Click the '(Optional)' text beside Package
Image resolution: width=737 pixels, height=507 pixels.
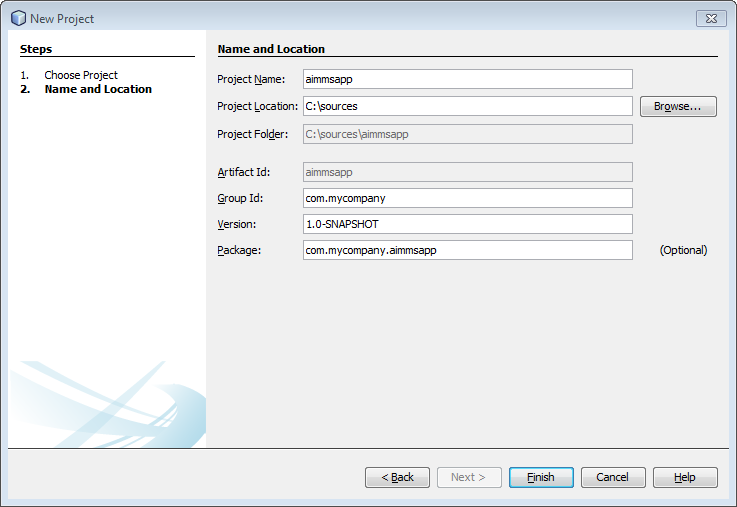[x=683, y=250]
